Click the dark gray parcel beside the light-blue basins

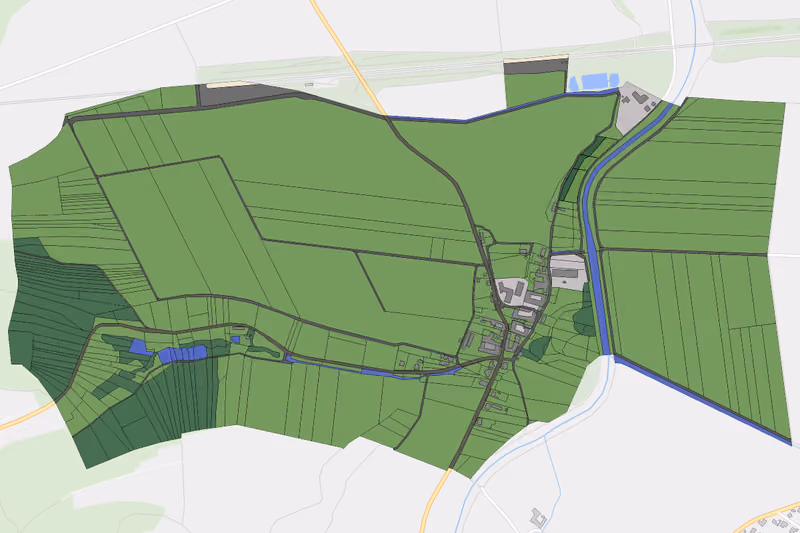click(x=536, y=66)
